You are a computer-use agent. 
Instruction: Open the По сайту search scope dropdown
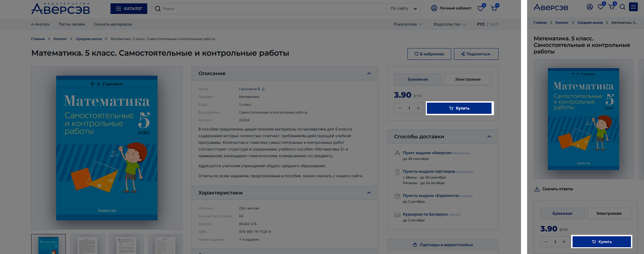404,8
